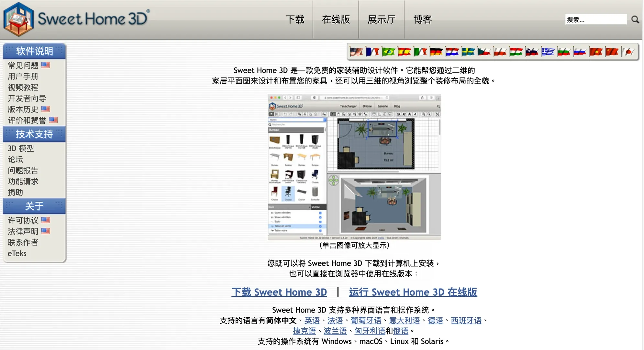The height and width of the screenshot is (350, 644).
Task: Click the 波兰语 language link
Action: [335, 331]
